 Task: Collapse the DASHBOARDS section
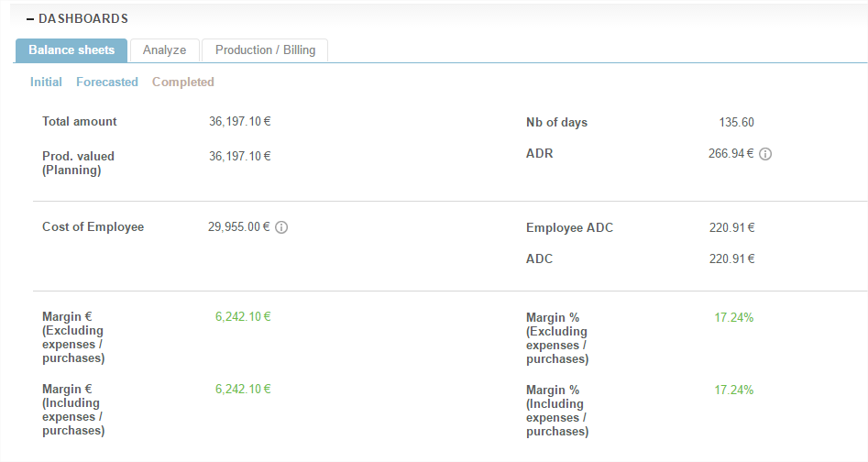click(x=30, y=19)
